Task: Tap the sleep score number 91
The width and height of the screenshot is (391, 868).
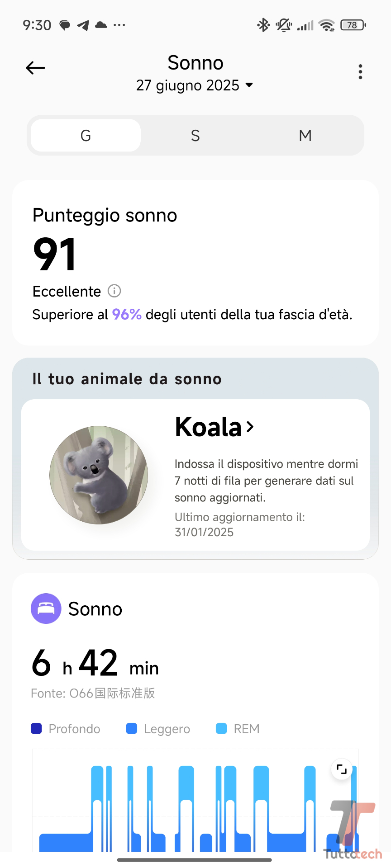Action: 54,255
